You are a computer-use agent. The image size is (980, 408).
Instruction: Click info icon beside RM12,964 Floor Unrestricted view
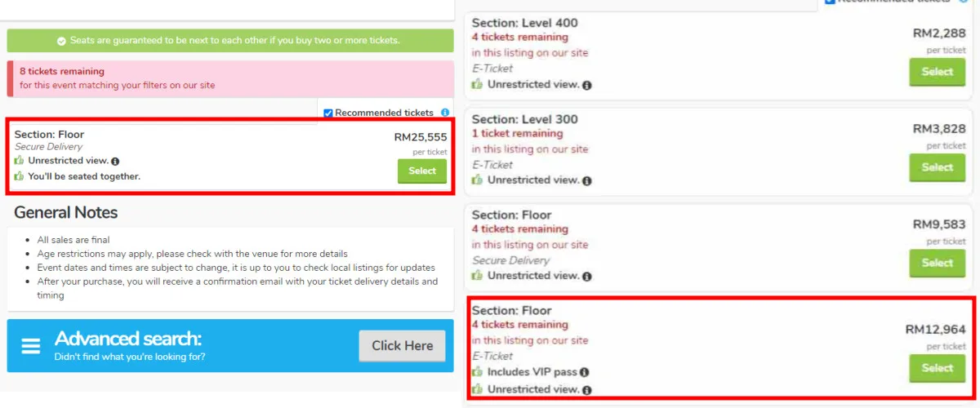click(x=587, y=390)
